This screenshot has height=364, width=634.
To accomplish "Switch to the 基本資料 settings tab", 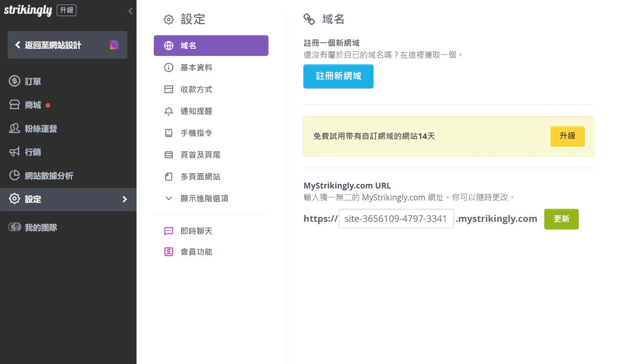I will (x=196, y=67).
